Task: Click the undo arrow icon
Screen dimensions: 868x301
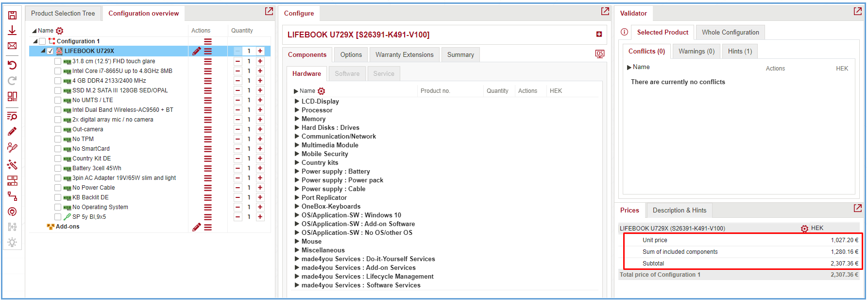Action: click(x=12, y=65)
